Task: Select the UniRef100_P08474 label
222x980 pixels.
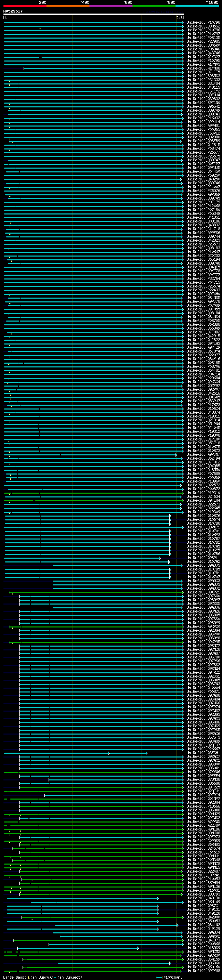Action: (203, 149)
